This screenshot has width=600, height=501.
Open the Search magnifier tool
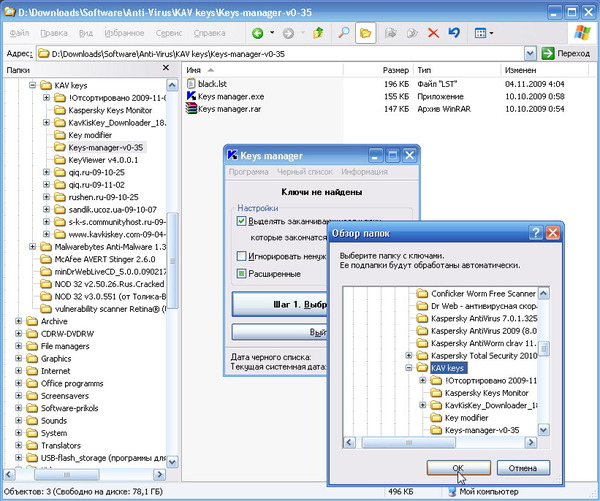tap(343, 33)
